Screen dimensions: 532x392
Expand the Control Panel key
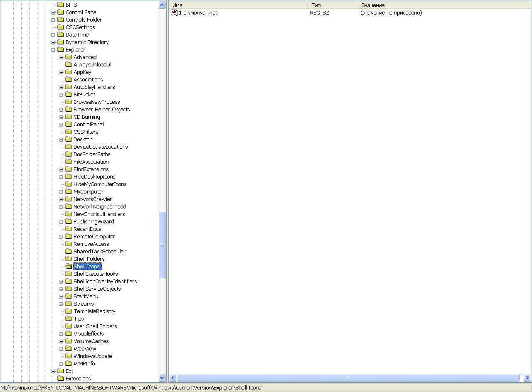(x=53, y=12)
